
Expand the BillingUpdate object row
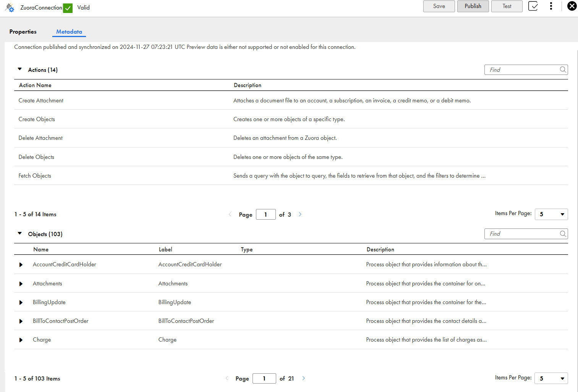click(x=21, y=303)
